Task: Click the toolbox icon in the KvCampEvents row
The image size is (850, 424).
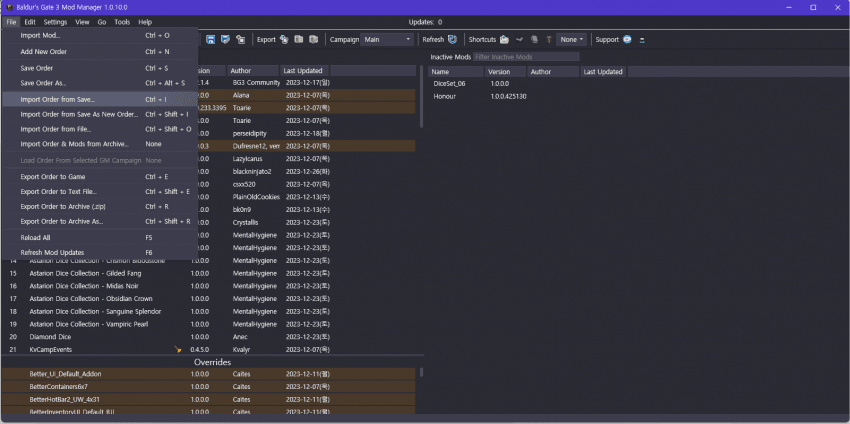Action: 178,350
